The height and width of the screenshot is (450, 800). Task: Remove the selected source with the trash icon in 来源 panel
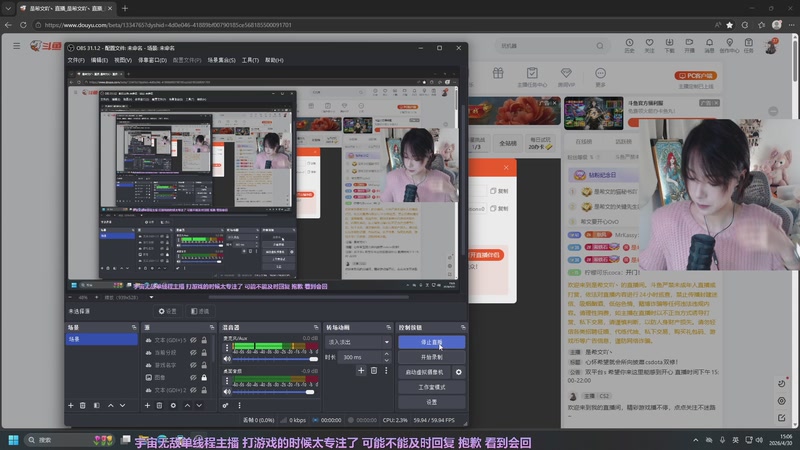(159, 405)
